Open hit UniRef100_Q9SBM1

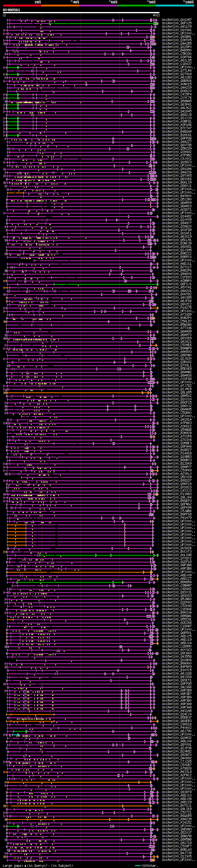[x=176, y=37]
